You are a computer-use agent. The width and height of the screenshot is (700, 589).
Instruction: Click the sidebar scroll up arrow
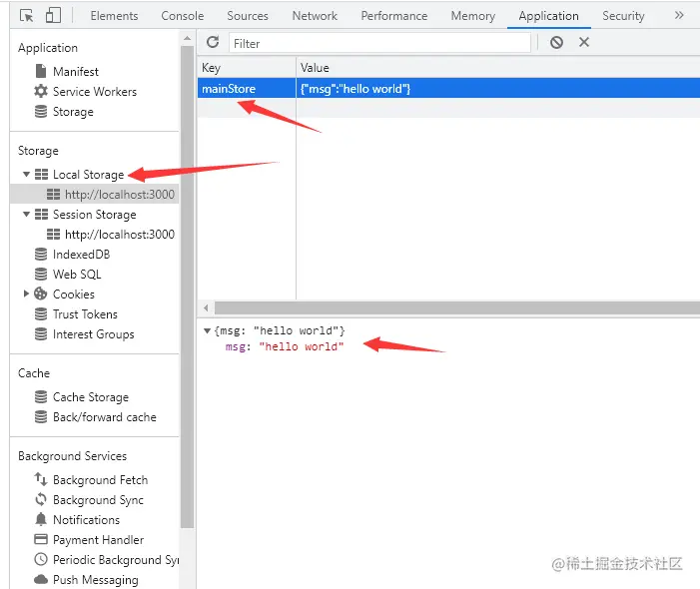tap(187, 38)
